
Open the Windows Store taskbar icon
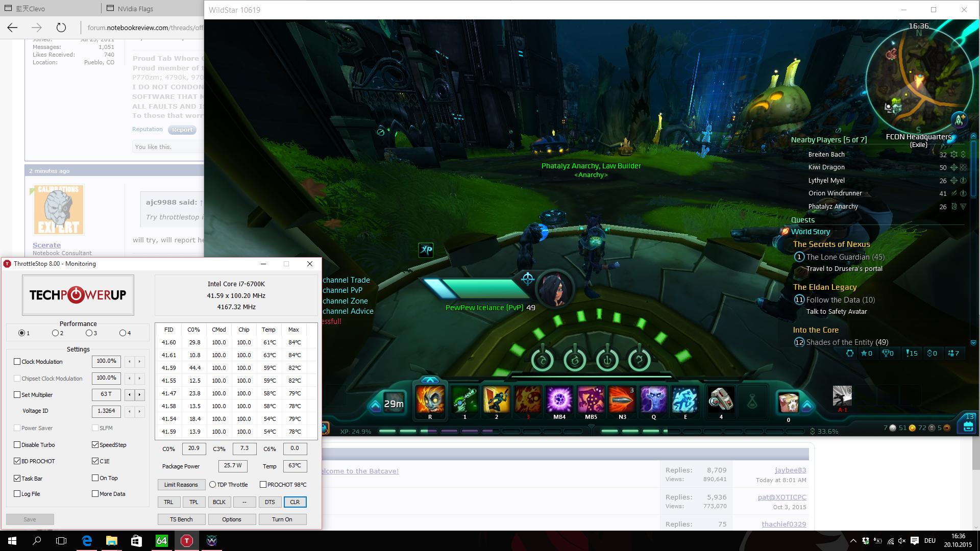click(x=137, y=540)
